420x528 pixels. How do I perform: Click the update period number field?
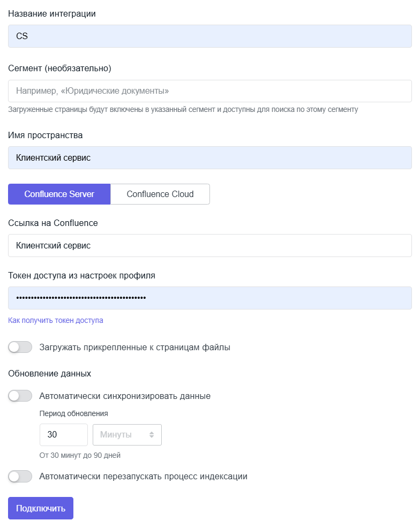tap(63, 435)
